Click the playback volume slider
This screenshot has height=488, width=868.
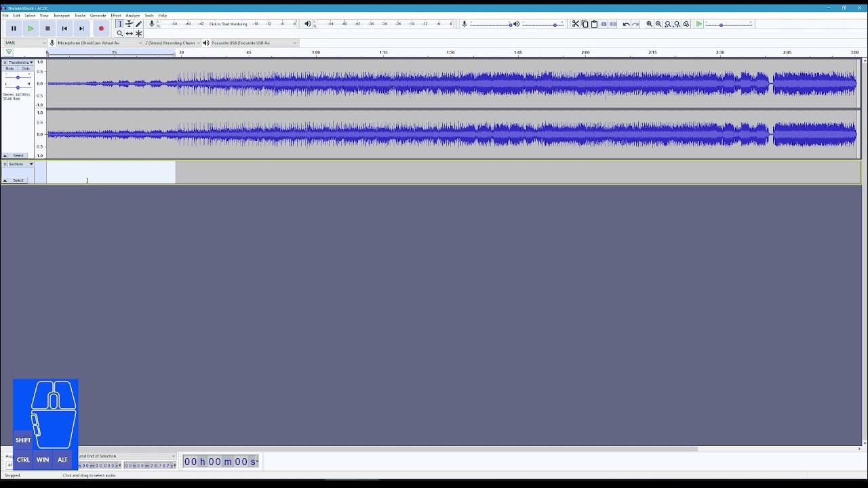(x=542, y=24)
